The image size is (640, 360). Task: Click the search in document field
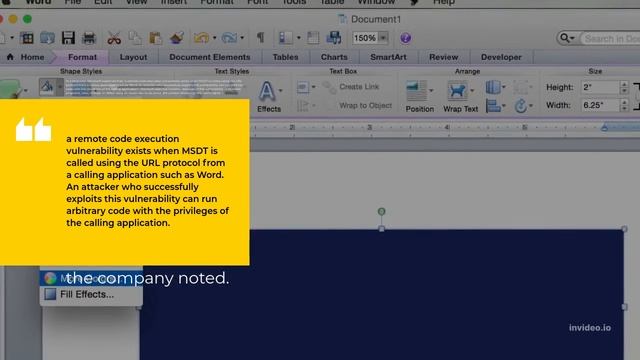pyautogui.click(x=611, y=38)
